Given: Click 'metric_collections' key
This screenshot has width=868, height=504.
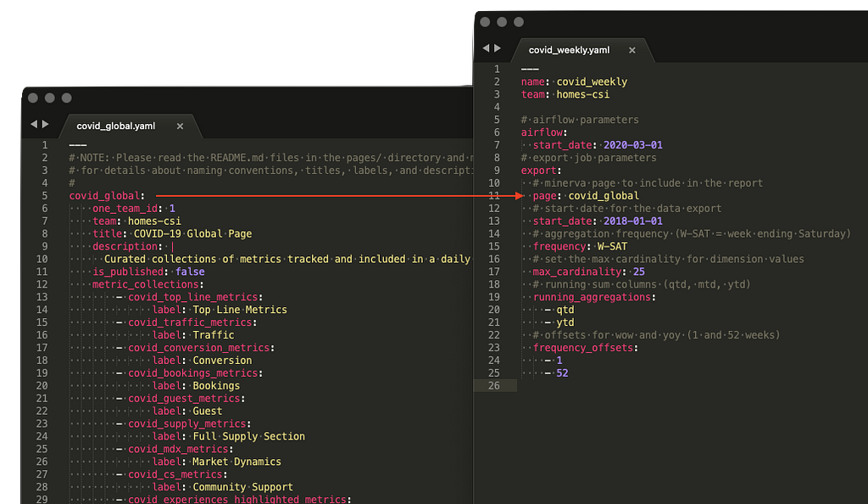Looking at the screenshot, I should click(x=146, y=285).
